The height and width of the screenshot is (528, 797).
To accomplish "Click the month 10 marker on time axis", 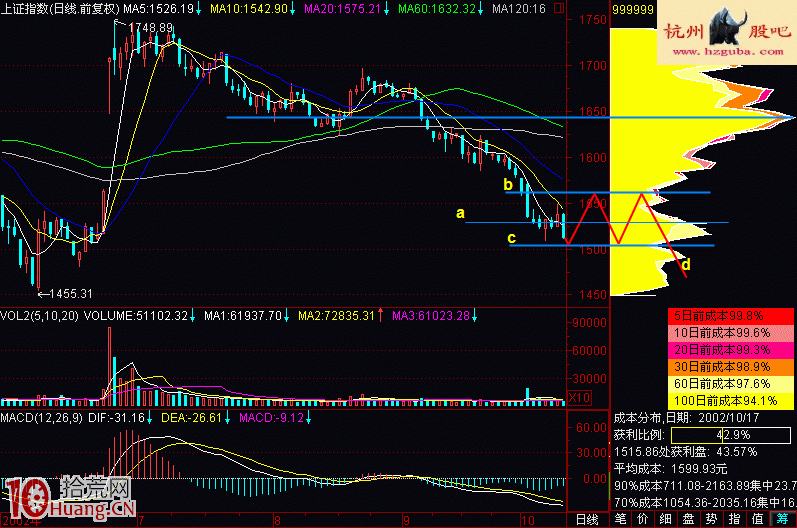I will [528, 520].
